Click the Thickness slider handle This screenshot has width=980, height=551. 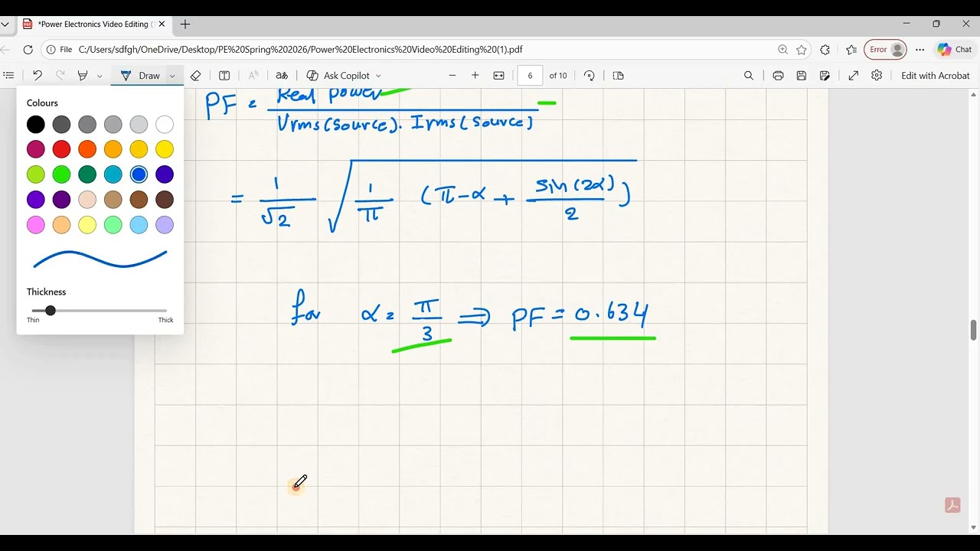(x=51, y=311)
